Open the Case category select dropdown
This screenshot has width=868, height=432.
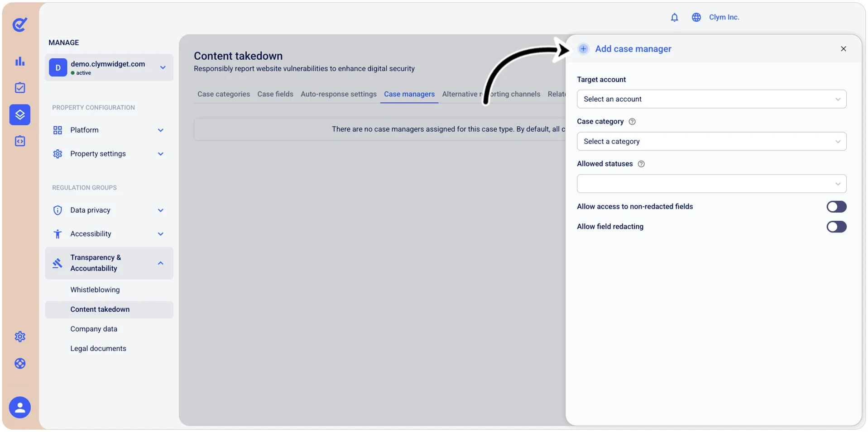point(711,142)
